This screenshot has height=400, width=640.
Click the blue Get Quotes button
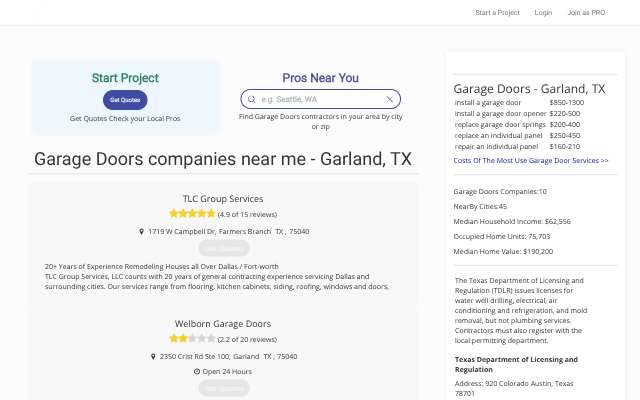click(125, 100)
